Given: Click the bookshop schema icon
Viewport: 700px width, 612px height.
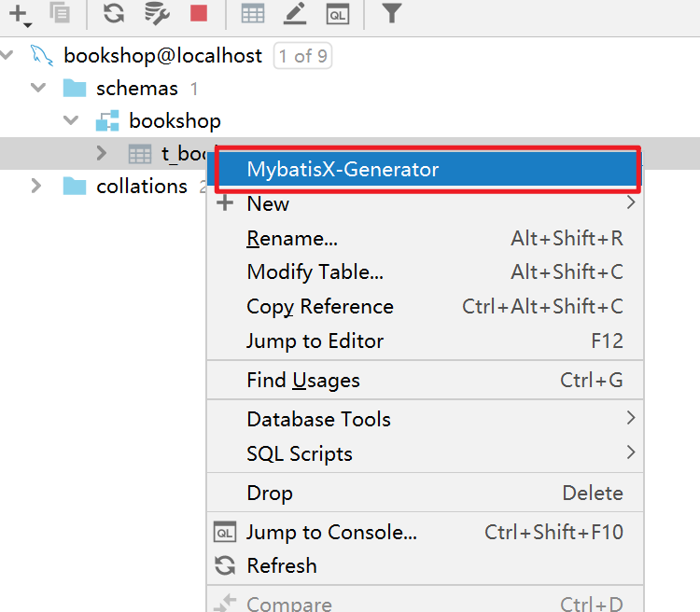Looking at the screenshot, I should (x=107, y=120).
